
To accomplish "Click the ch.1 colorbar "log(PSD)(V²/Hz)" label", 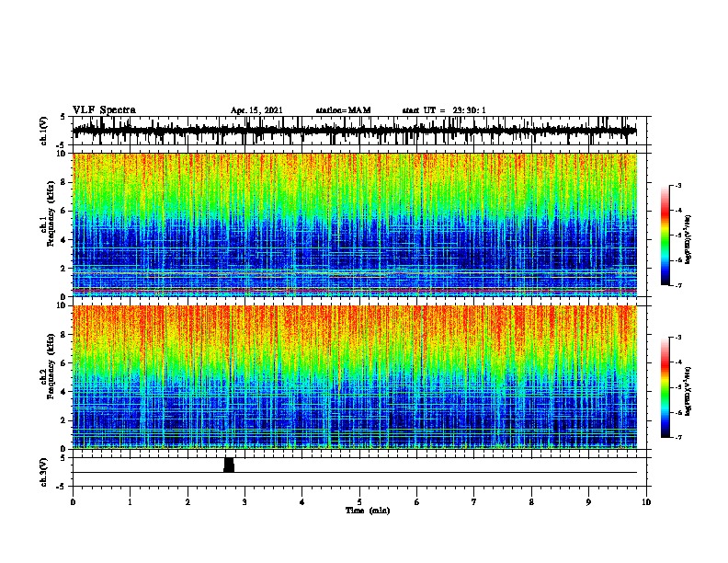I will pyautogui.click(x=688, y=240).
